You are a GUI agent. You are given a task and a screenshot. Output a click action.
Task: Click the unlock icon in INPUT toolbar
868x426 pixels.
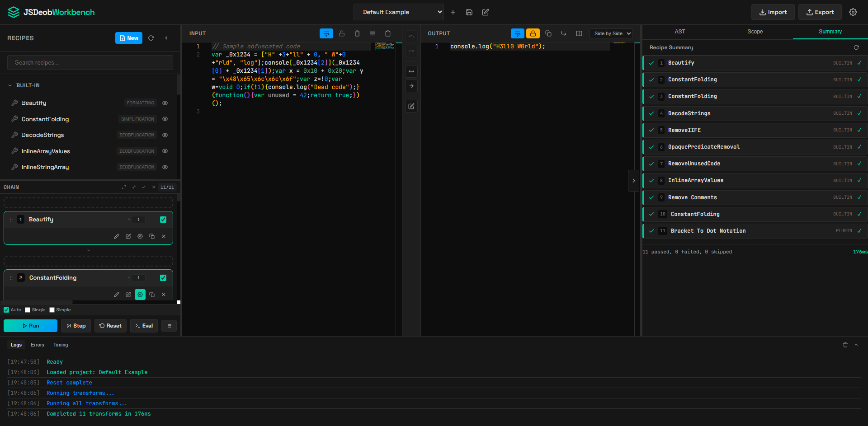pyautogui.click(x=342, y=33)
